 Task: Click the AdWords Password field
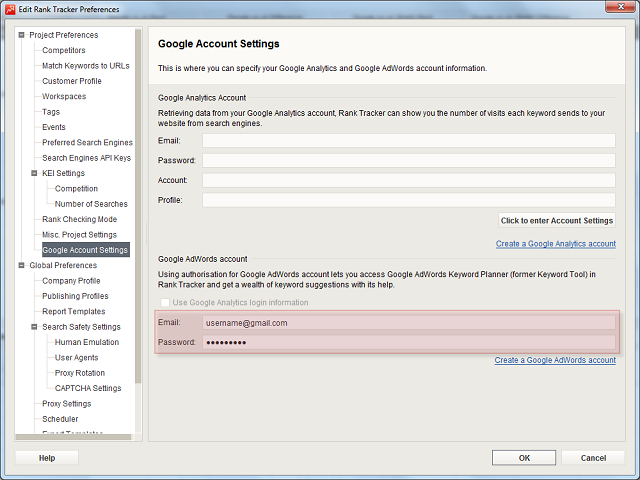point(409,342)
